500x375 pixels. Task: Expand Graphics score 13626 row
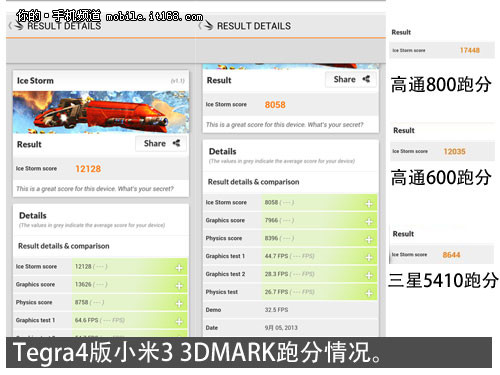click(179, 286)
